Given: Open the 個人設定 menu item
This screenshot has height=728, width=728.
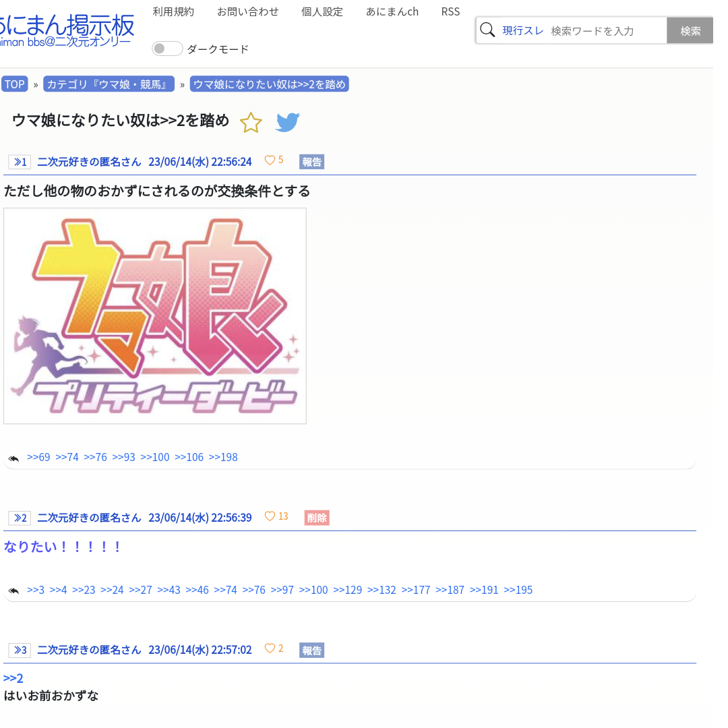Looking at the screenshot, I should coord(322,11).
